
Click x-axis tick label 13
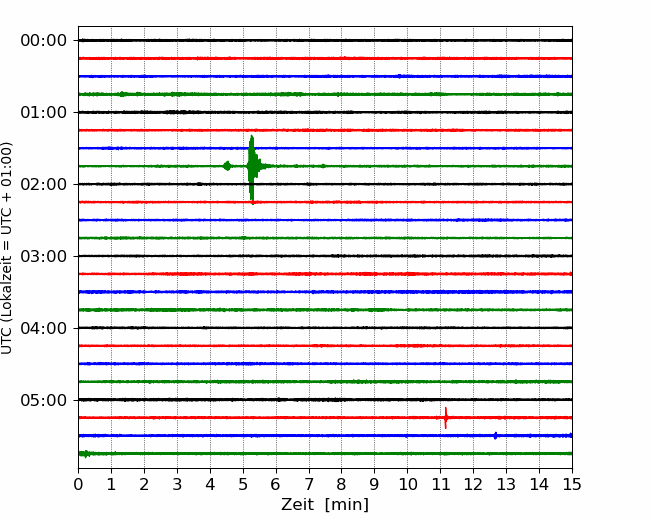pos(506,484)
